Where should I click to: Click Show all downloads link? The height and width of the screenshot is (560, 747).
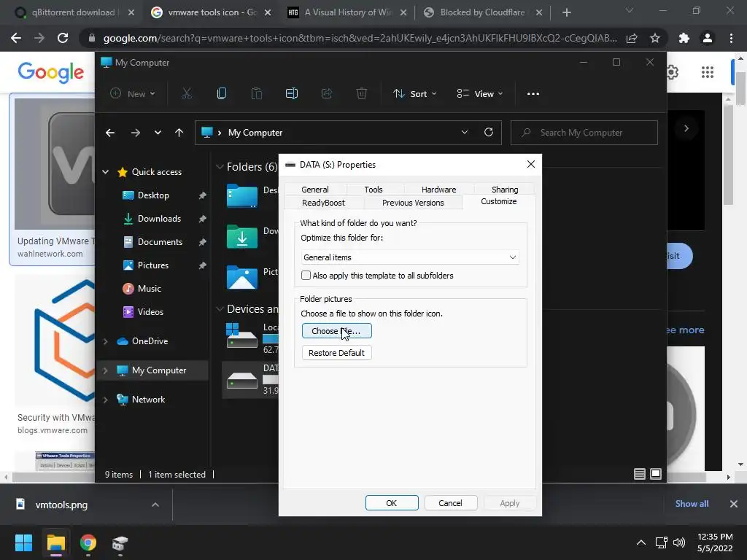tap(692, 504)
